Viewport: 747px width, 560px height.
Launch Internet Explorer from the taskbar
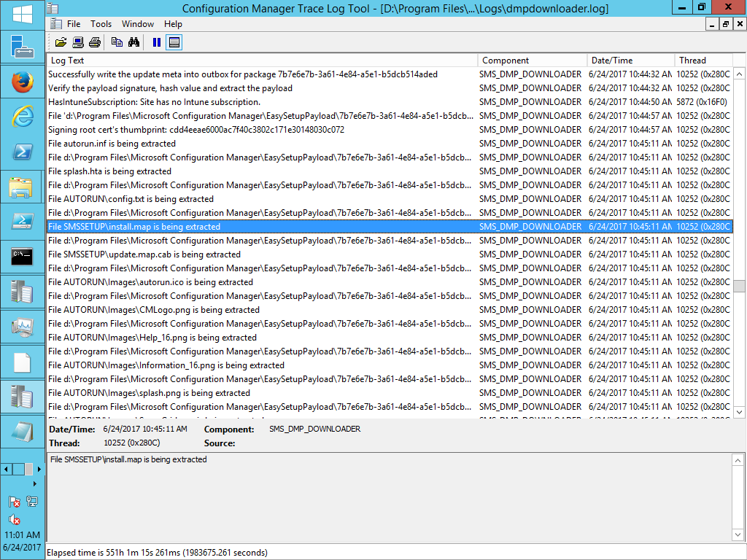(23, 117)
